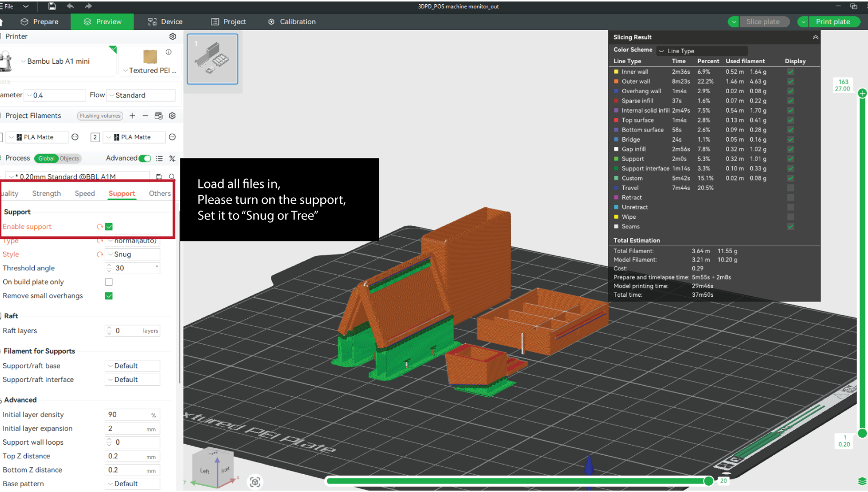Viewport: 868px width, 492px height.
Task: Open Color Scheme Line Type dropdown
Action: click(x=702, y=51)
